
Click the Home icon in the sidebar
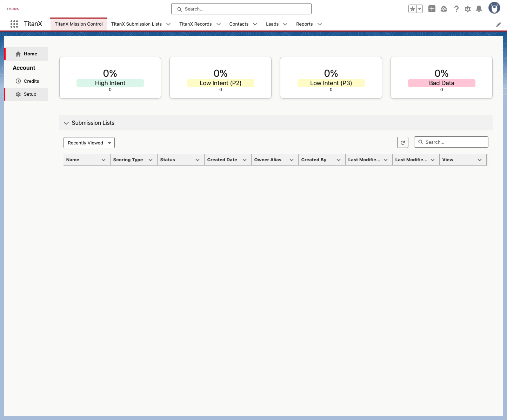tap(18, 54)
